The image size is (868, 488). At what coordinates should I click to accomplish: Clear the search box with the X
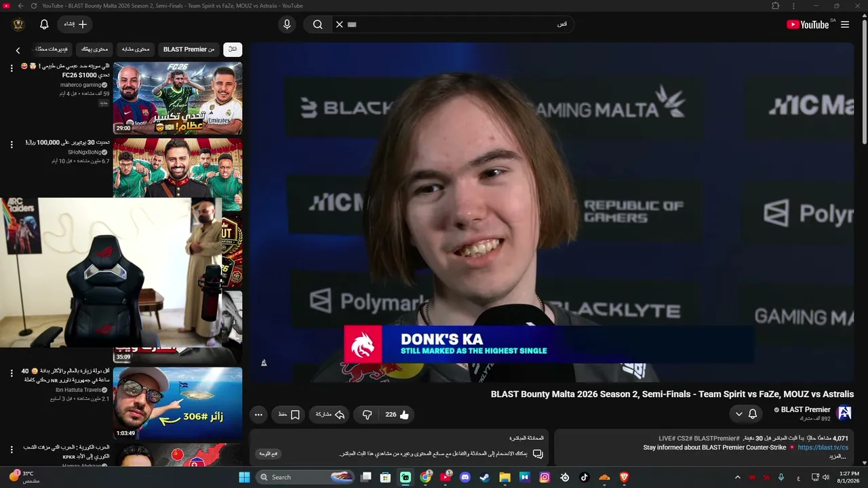tap(340, 24)
